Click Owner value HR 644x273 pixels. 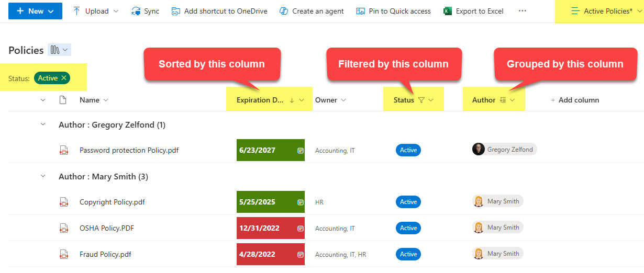pyautogui.click(x=319, y=202)
